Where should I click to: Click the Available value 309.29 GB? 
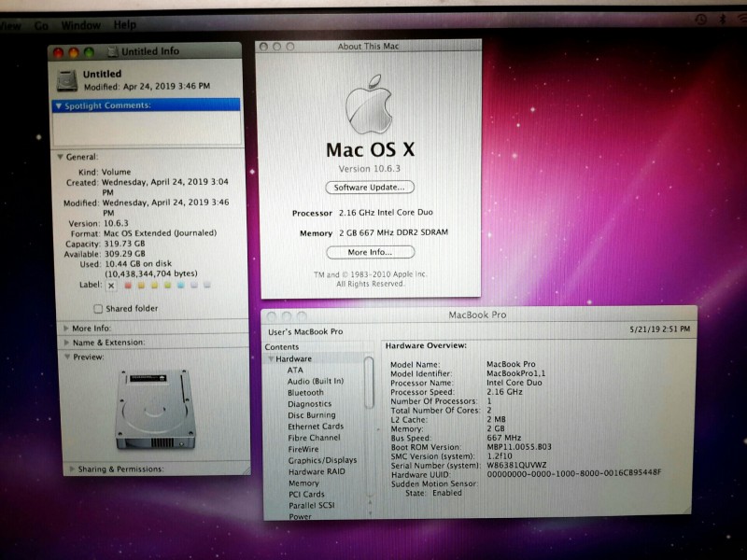click(124, 254)
